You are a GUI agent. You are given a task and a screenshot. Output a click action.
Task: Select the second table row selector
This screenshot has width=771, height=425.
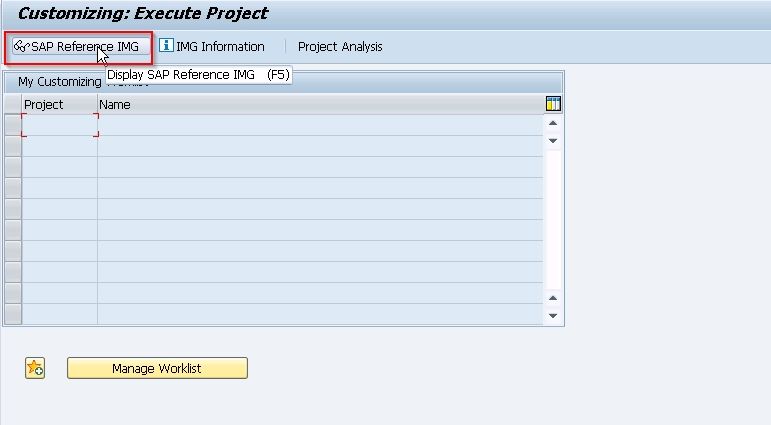pyautogui.click(x=13, y=146)
